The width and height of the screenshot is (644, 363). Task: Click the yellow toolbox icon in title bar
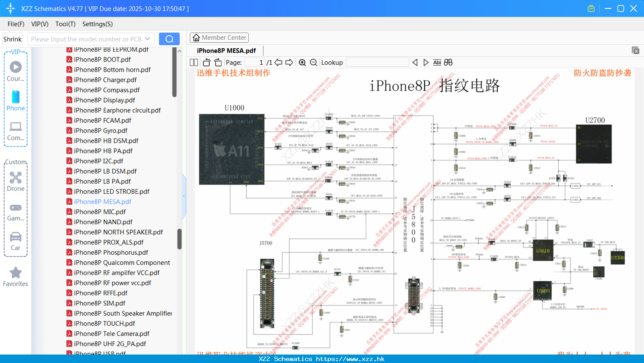point(591,8)
